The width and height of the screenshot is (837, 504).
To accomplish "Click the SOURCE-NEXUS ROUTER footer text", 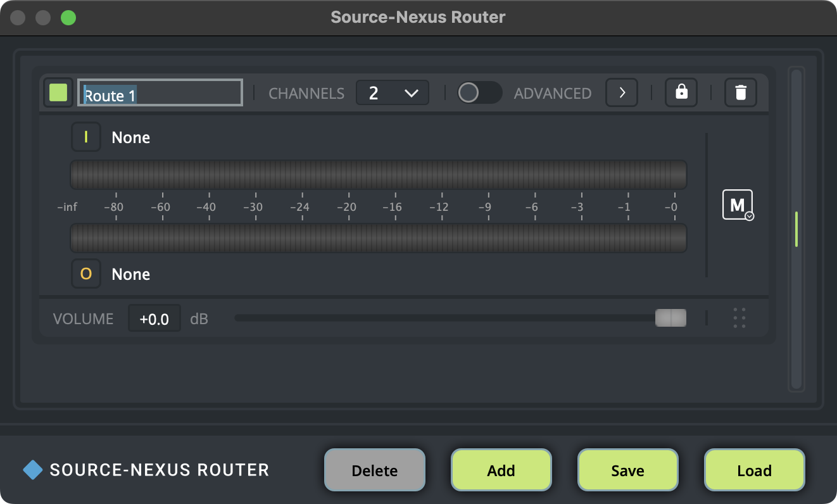I will (160, 470).
